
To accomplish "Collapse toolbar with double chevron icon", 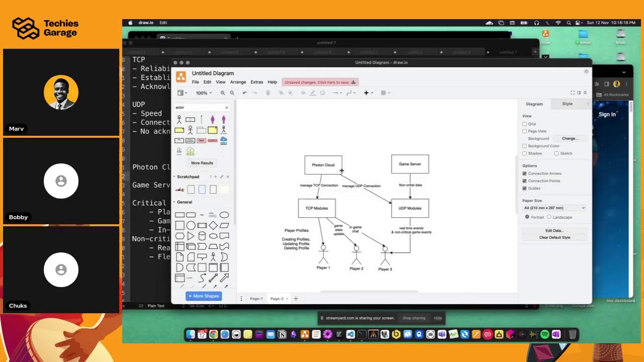I will point(585,93).
